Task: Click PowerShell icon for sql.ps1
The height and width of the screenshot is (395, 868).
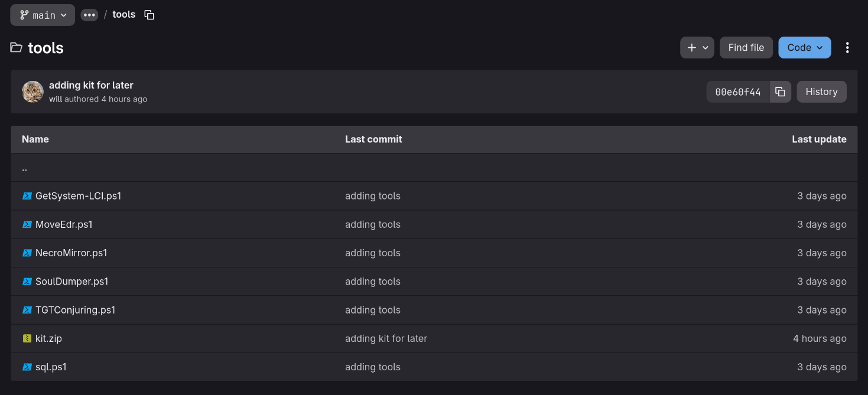Action: tap(27, 367)
